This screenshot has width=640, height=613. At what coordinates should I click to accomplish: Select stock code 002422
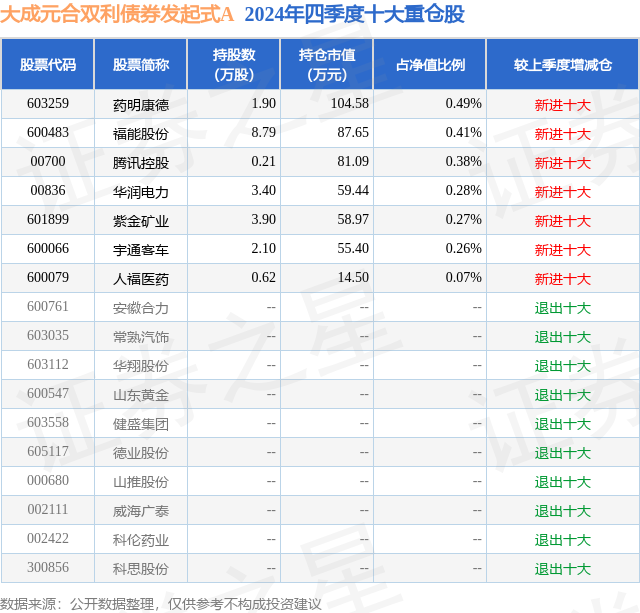click(48, 538)
